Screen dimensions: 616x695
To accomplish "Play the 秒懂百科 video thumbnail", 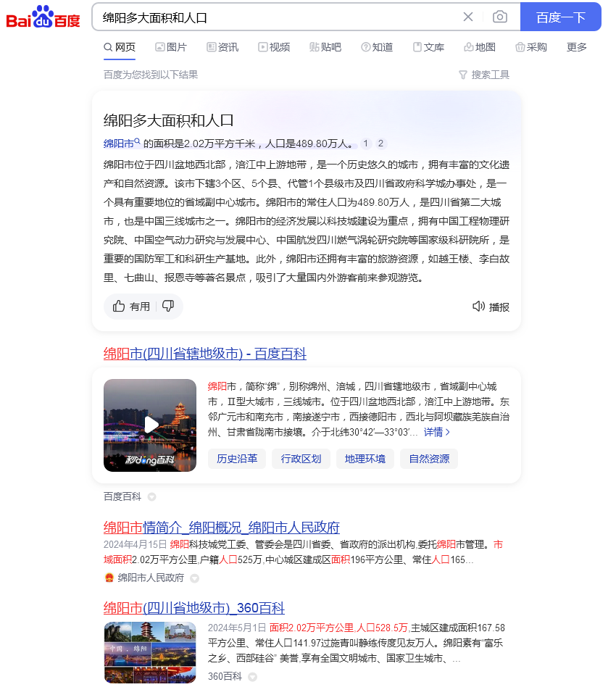I will tap(150, 425).
